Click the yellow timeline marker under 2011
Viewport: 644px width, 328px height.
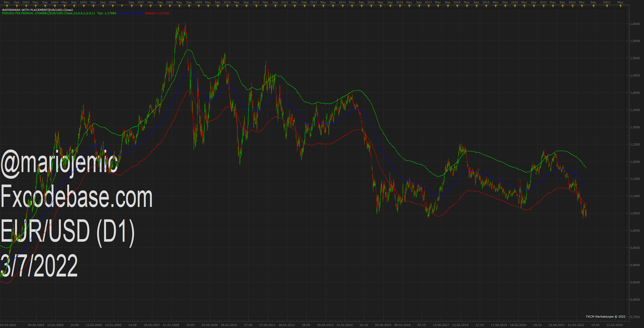coord(256,6)
